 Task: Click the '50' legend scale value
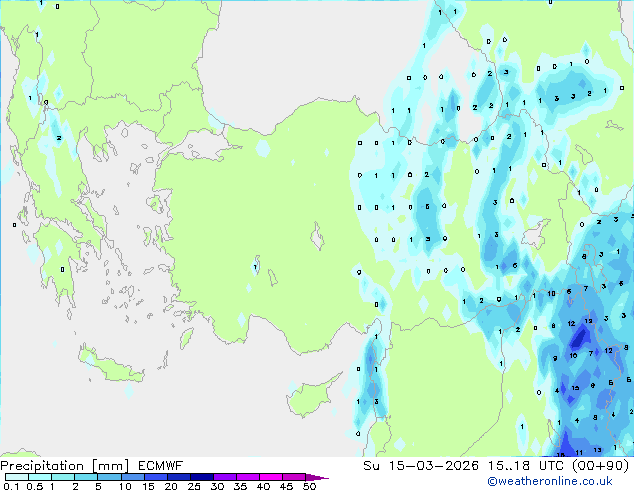tap(310, 486)
